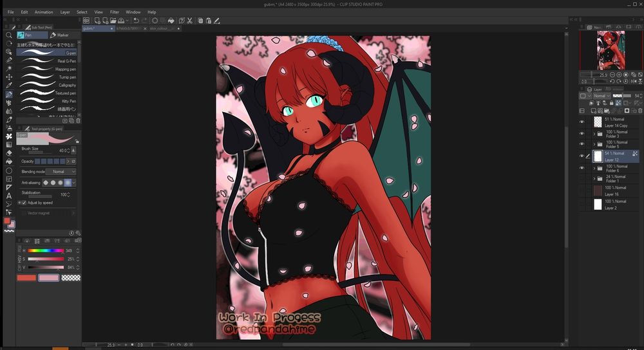Image resolution: width=644 pixels, height=350 pixels.
Task: Click the Navigator preview thumbnail
Action: click(611, 50)
